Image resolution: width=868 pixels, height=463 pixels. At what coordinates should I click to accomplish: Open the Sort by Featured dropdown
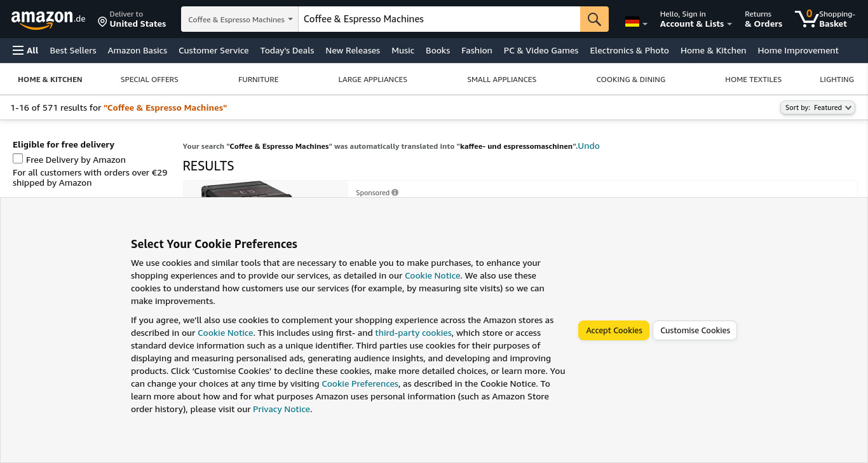point(817,107)
